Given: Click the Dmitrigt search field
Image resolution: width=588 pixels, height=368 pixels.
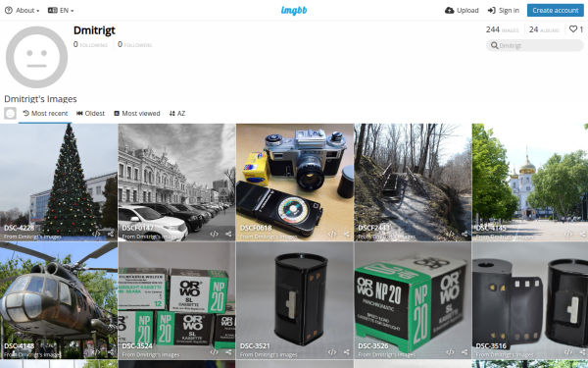Looking at the screenshot, I should [535, 46].
